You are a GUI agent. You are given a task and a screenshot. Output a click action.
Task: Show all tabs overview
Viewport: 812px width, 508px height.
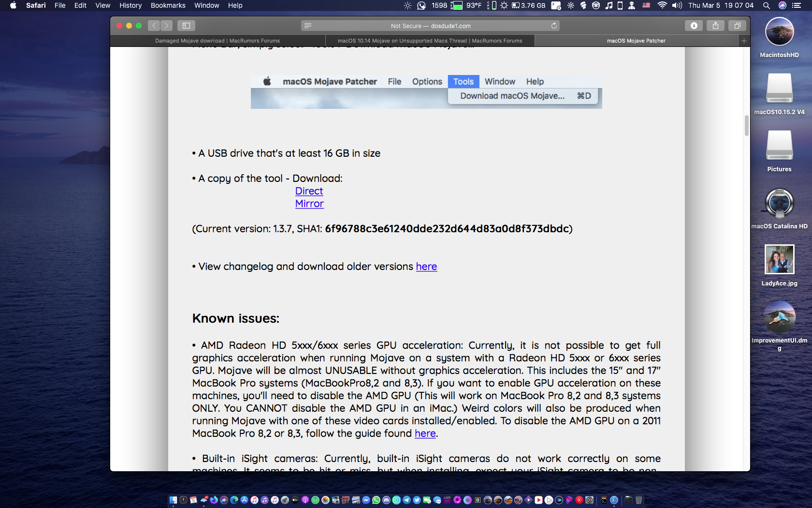pos(737,26)
